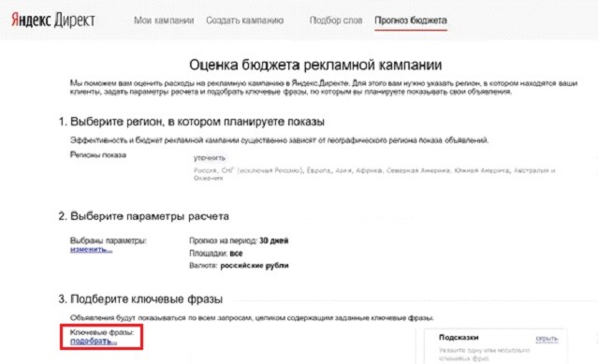The height and width of the screenshot is (364, 598).
Task: Click the Площадки: все value
Action: tap(216, 254)
